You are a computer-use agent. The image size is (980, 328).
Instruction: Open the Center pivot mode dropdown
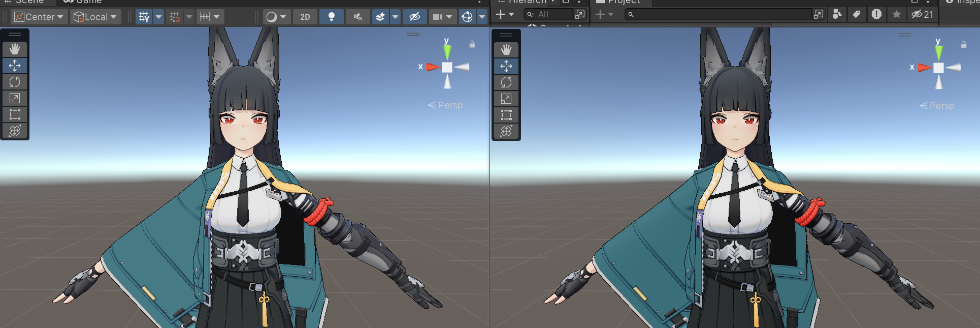pyautogui.click(x=39, y=17)
